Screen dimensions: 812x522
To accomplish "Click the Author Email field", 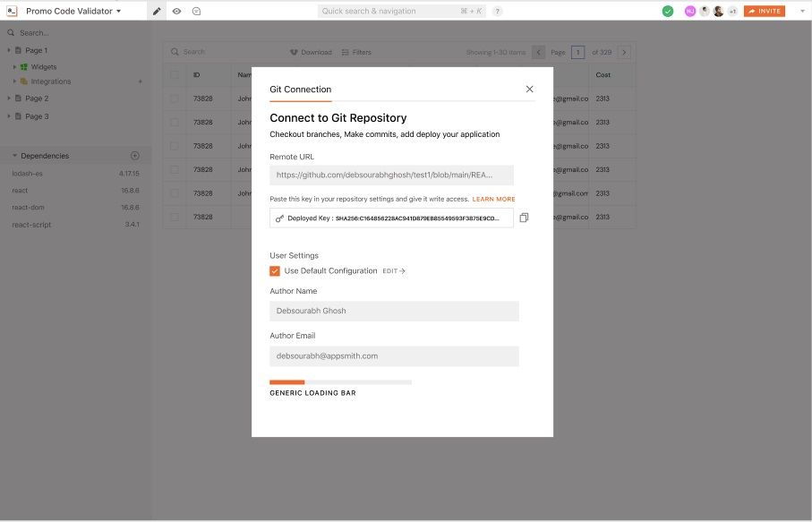I will (x=394, y=355).
